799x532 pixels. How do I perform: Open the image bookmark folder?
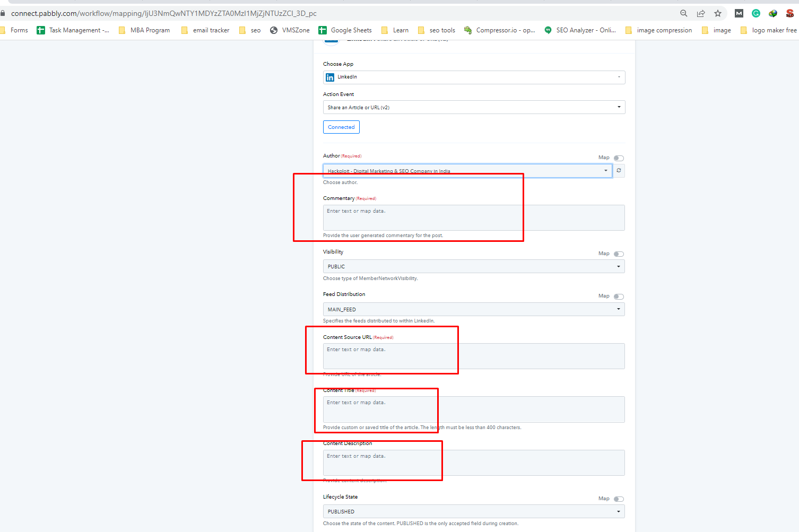pyautogui.click(x=716, y=30)
